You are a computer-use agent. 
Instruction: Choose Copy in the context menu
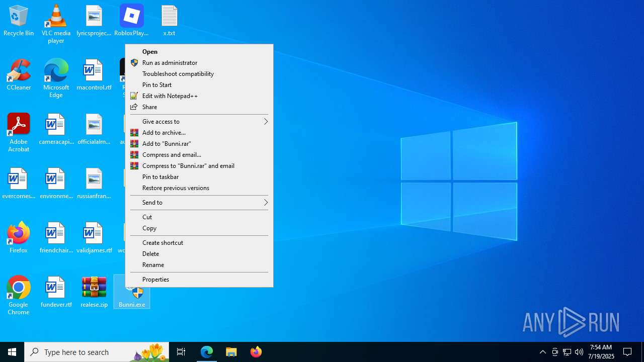coord(199,228)
